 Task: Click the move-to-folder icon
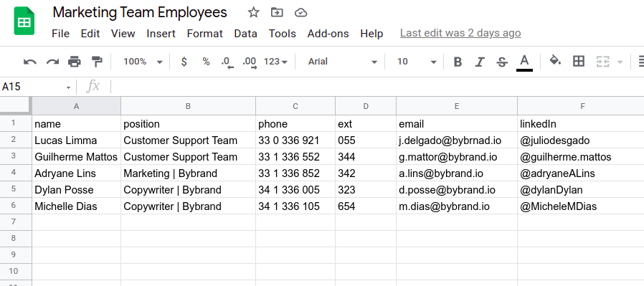[278, 13]
